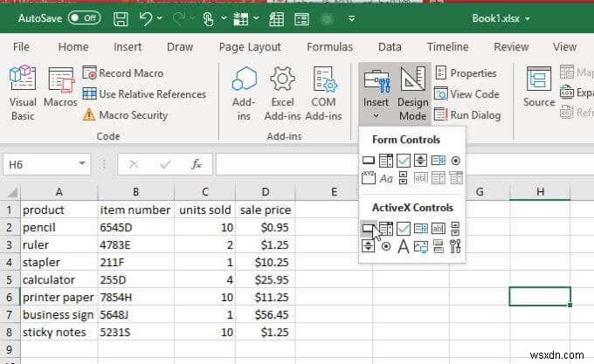Insert ActiveX Label (A)

(x=404, y=247)
